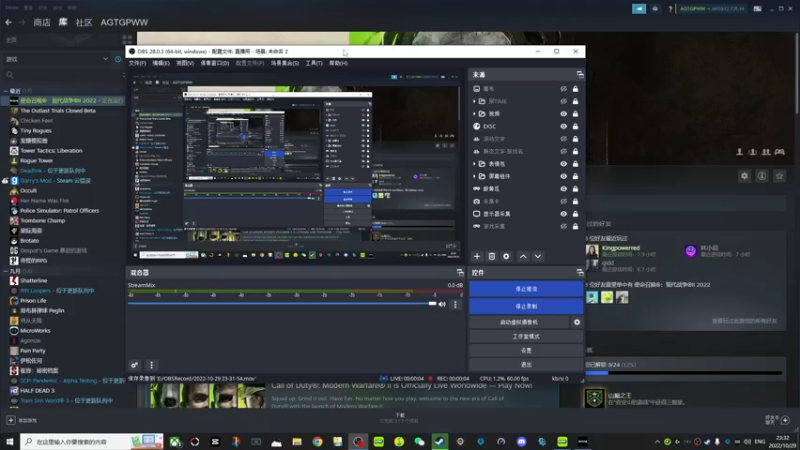Click 停止推流 to stop streaming

click(526, 289)
